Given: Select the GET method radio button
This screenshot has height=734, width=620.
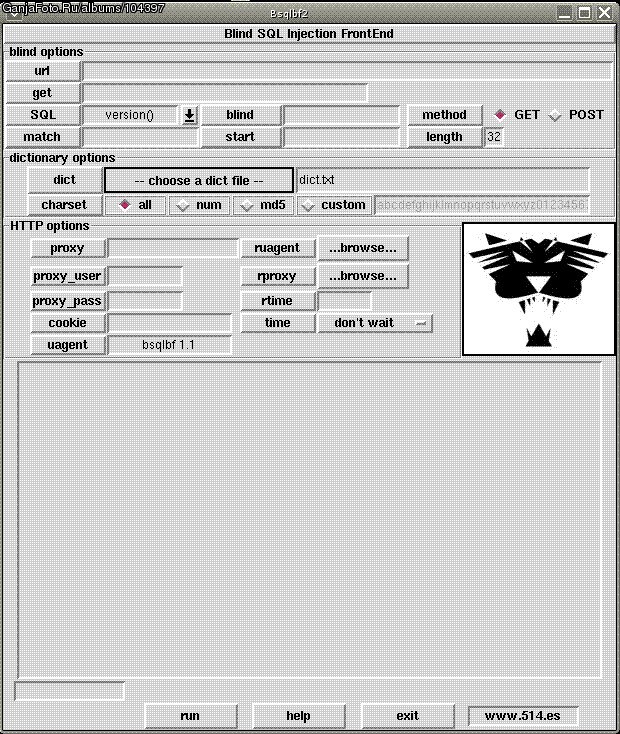Looking at the screenshot, I should (500, 115).
